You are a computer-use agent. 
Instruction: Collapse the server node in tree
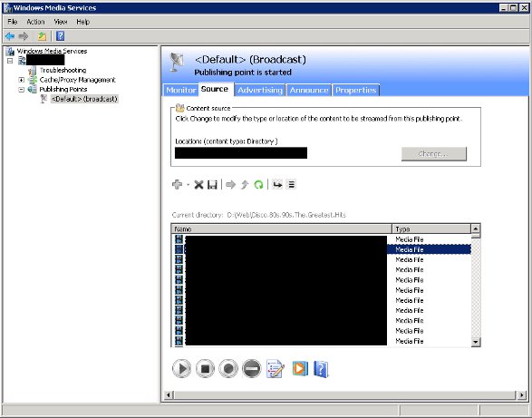[x=10, y=61]
